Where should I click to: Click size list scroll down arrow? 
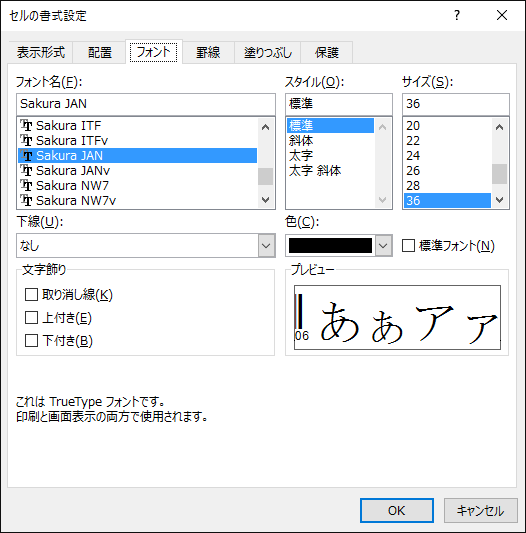(499, 200)
